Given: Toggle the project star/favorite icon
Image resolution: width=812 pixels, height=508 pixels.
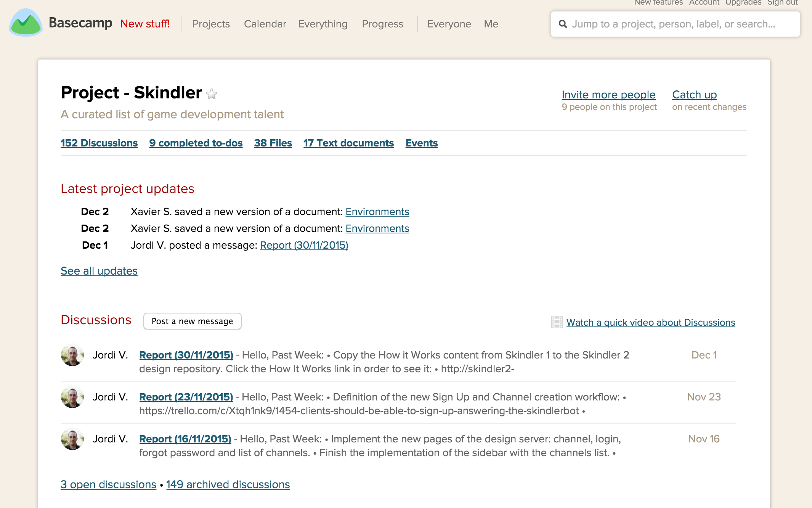Looking at the screenshot, I should [x=212, y=93].
